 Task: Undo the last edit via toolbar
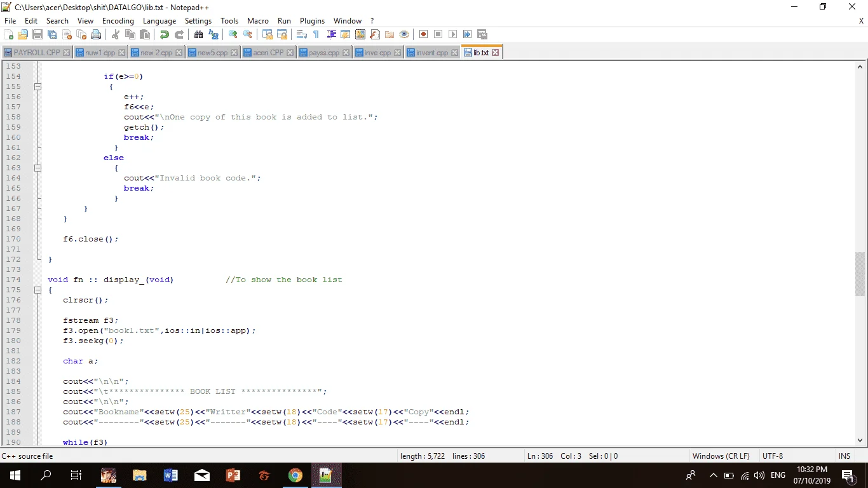pos(165,34)
